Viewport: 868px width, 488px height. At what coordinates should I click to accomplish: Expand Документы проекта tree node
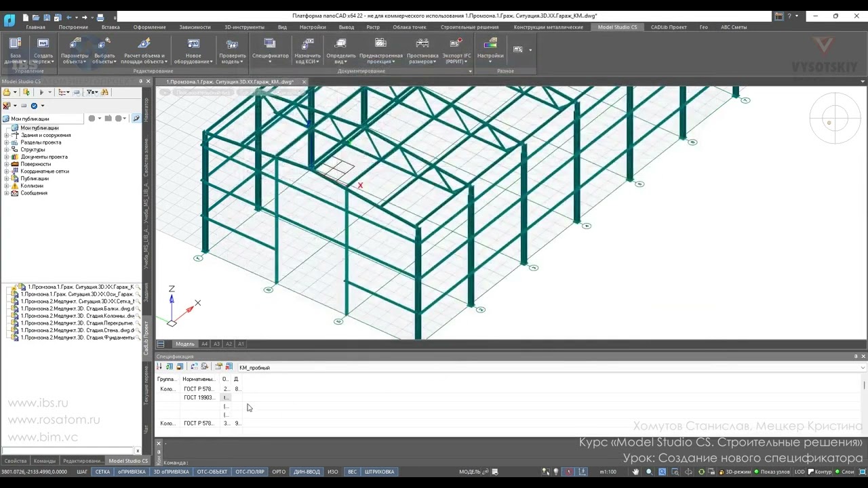7,157
